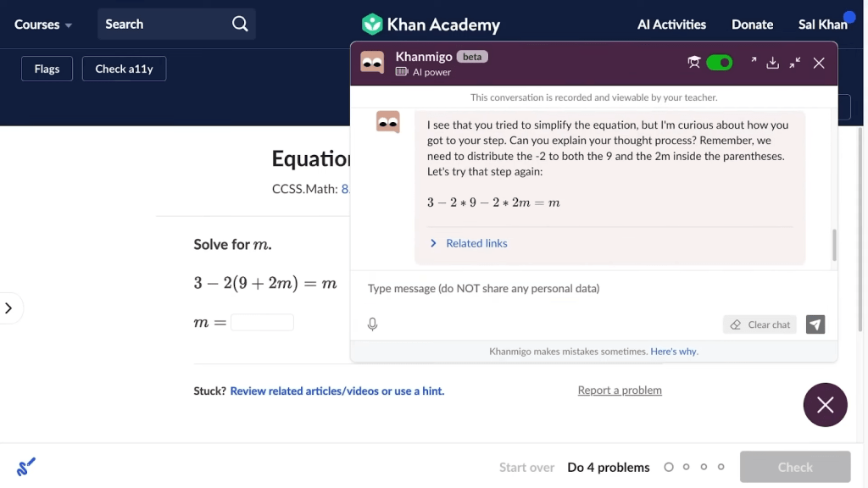Open the Donate page
The width and height of the screenshot is (868, 488).
pos(752,25)
